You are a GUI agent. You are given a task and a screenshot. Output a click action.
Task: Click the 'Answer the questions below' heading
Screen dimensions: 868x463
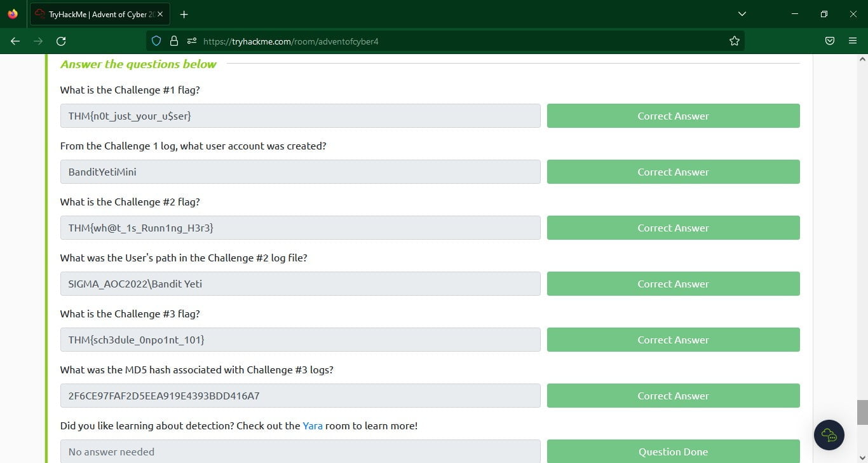coord(139,64)
